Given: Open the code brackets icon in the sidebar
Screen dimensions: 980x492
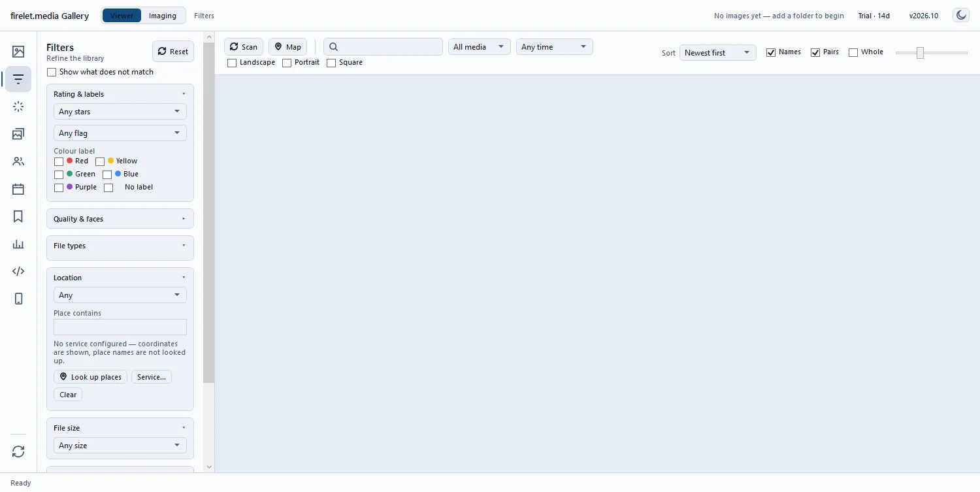Looking at the screenshot, I should point(18,271).
